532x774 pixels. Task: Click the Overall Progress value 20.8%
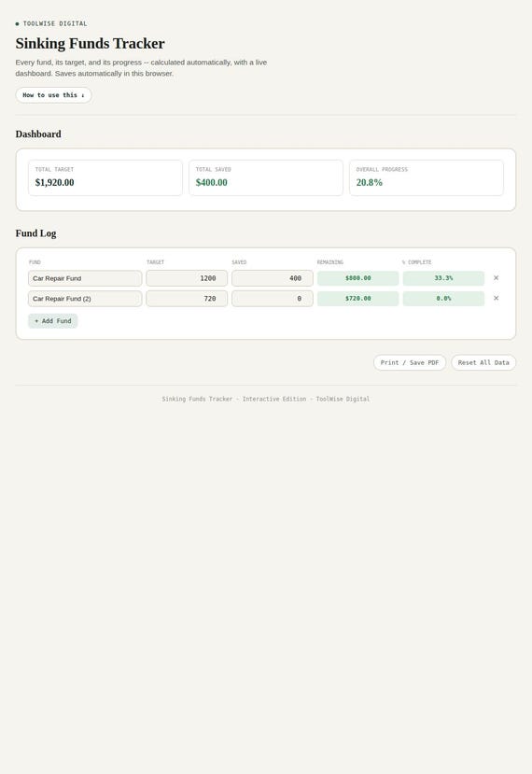point(370,182)
